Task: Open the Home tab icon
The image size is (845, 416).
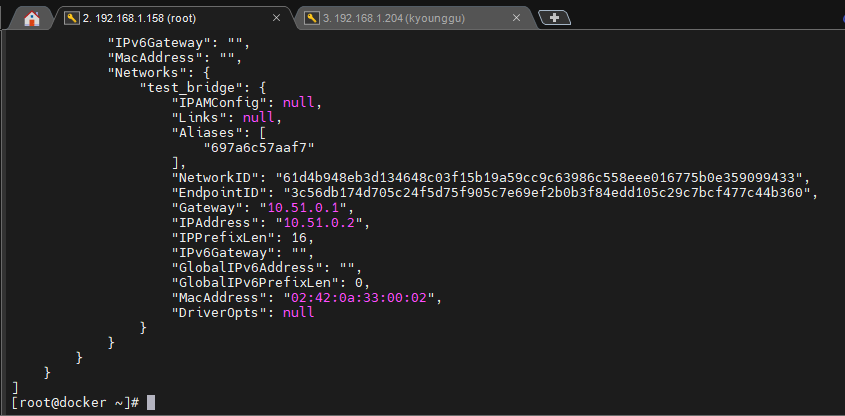Action: tap(32, 19)
